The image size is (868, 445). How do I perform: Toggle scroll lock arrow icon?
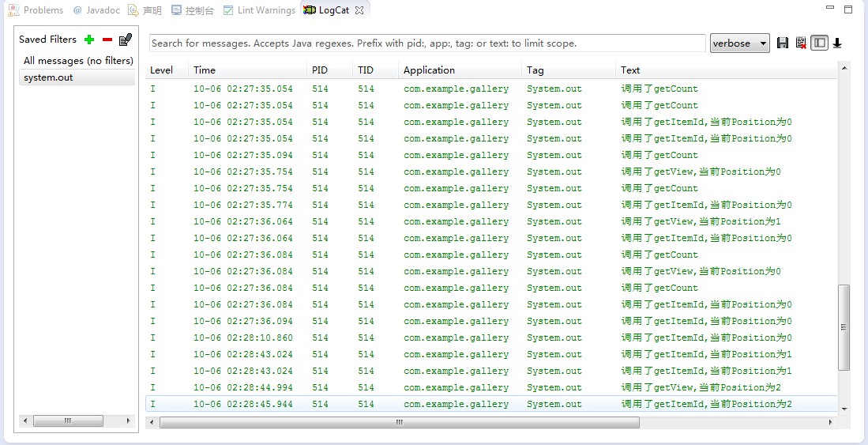(x=837, y=43)
